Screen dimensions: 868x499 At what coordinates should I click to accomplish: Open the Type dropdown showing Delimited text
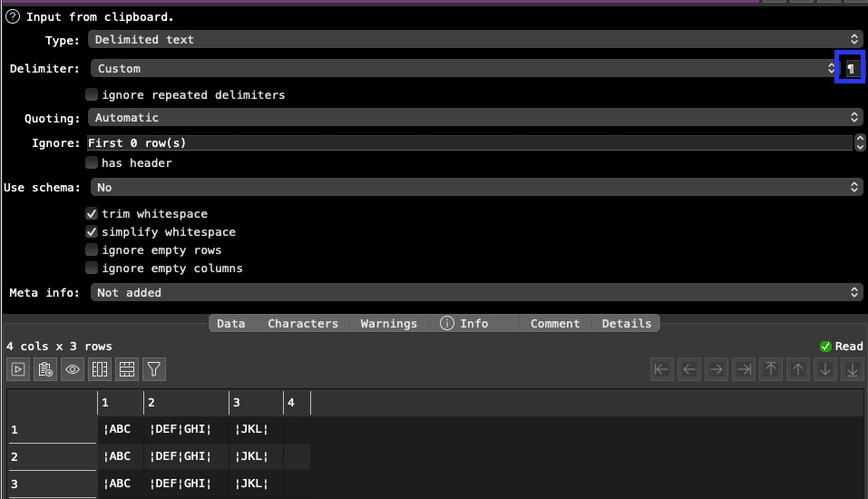pos(475,39)
